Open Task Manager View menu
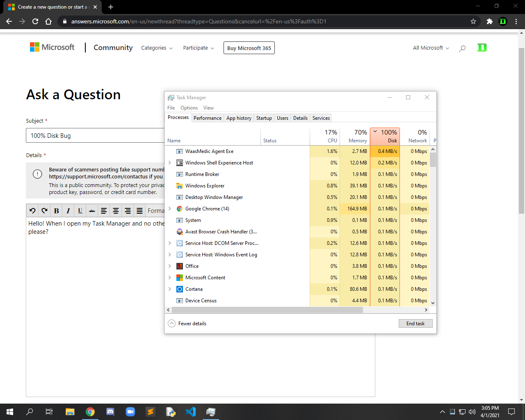 tap(208, 108)
